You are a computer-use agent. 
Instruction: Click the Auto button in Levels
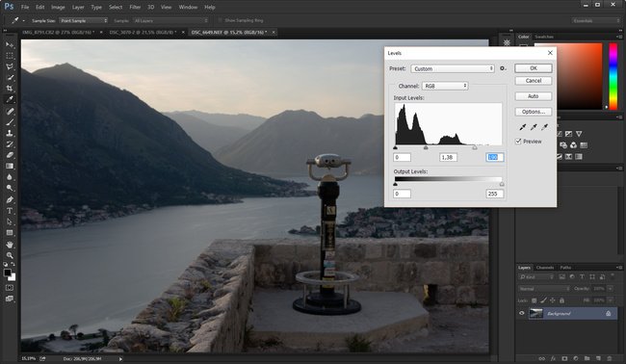pyautogui.click(x=534, y=96)
